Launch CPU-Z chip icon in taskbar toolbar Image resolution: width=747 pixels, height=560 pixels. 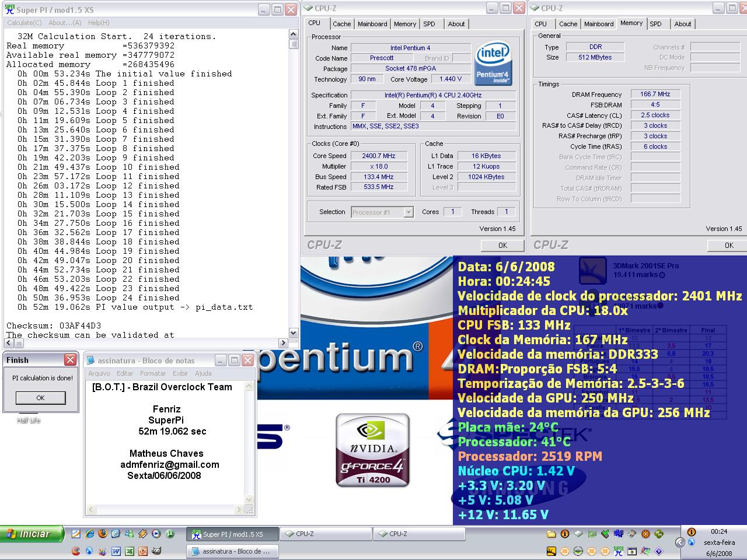[x=578, y=534]
